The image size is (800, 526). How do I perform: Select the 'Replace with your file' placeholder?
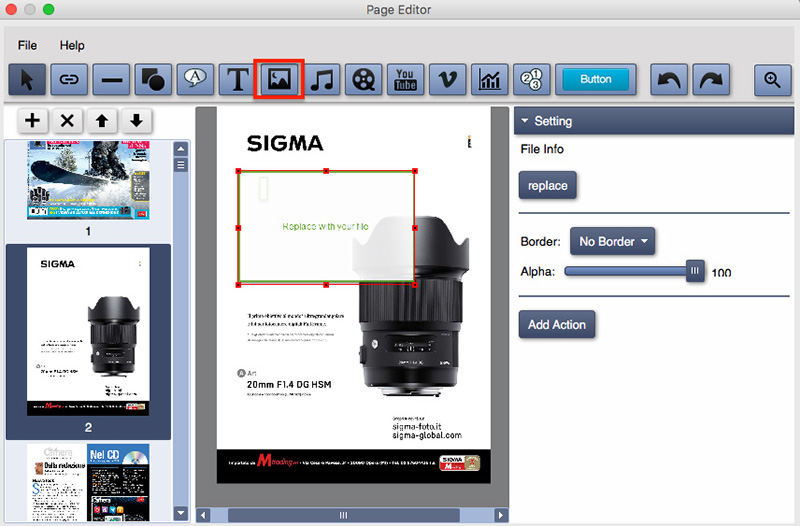point(326,227)
